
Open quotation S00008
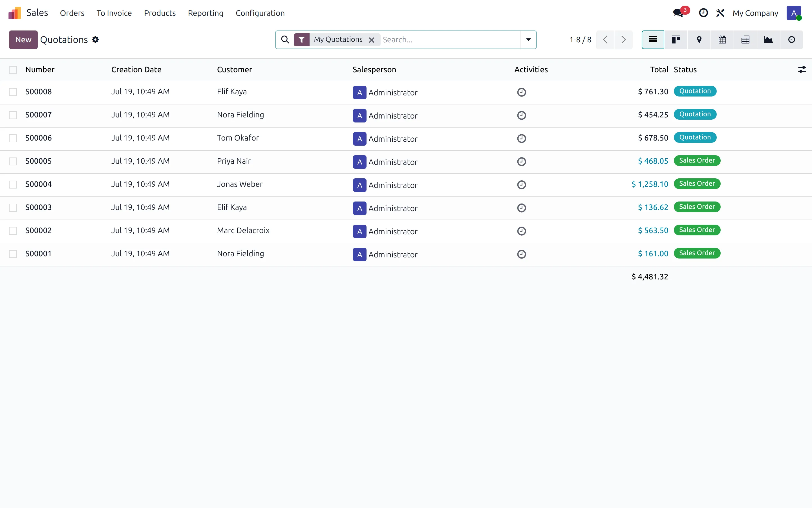(39, 92)
